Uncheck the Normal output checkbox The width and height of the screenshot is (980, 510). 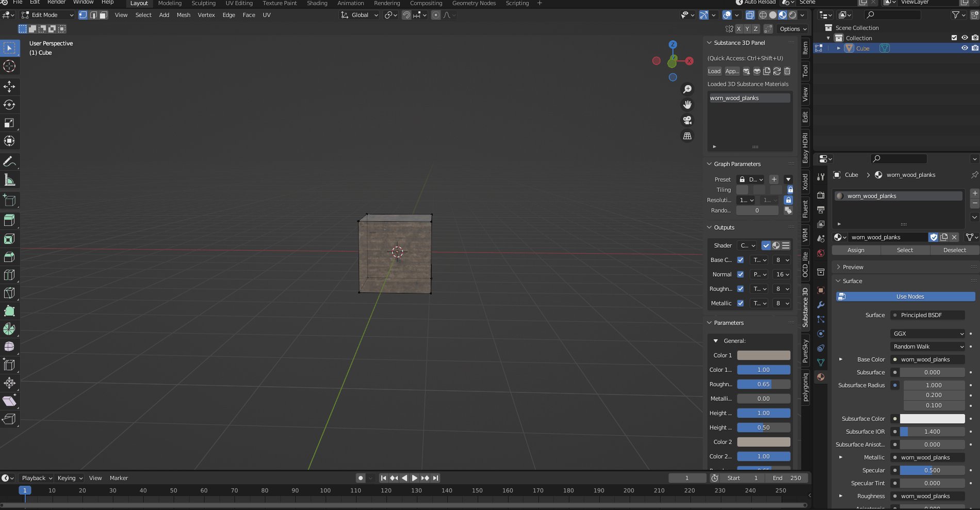(x=741, y=274)
